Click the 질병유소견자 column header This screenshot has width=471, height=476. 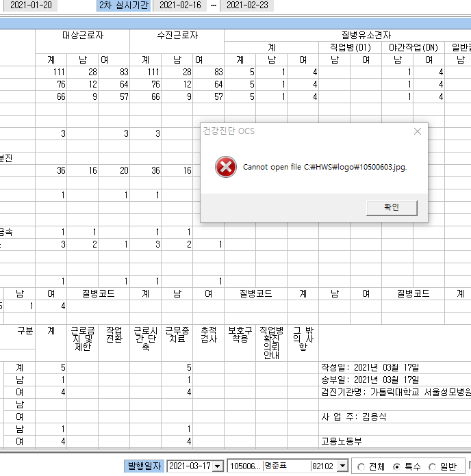(366, 36)
